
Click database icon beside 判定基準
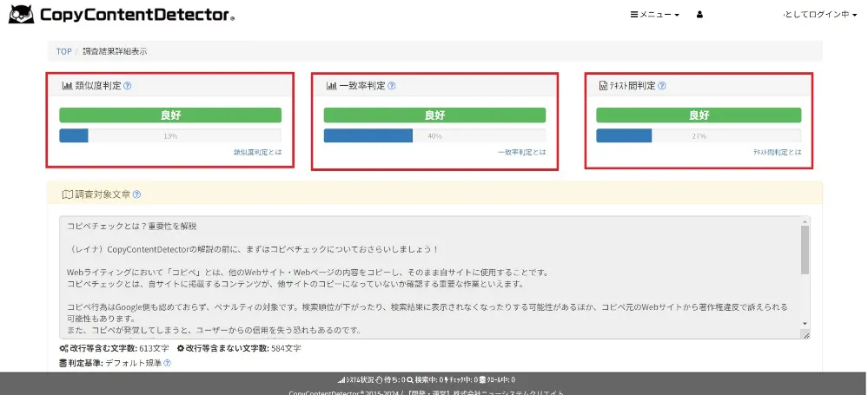tap(63, 364)
